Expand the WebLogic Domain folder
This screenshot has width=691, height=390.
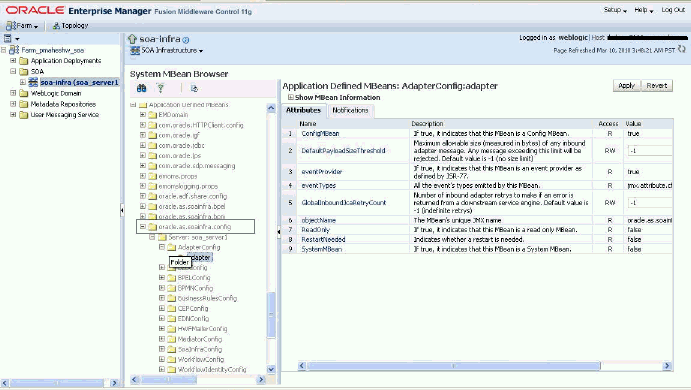coord(13,93)
